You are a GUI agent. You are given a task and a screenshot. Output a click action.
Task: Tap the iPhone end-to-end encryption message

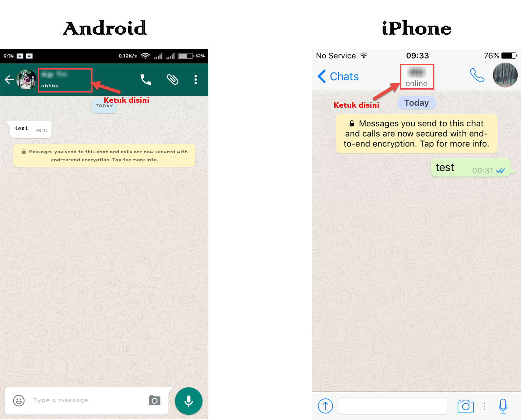pyautogui.click(x=417, y=134)
